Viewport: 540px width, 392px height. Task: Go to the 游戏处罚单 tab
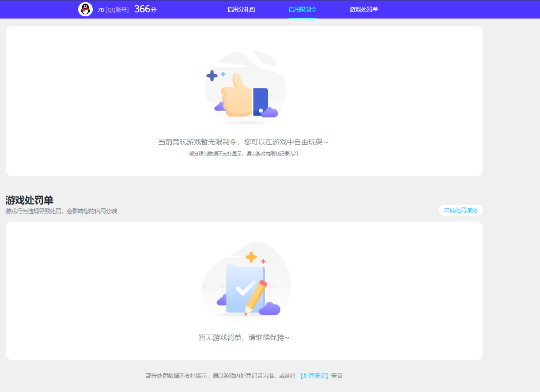364,9
